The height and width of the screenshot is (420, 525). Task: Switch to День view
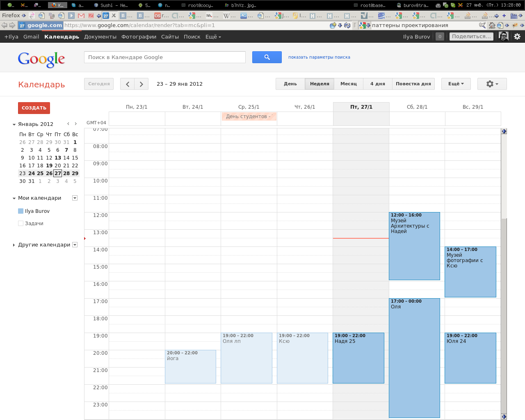[x=290, y=84]
